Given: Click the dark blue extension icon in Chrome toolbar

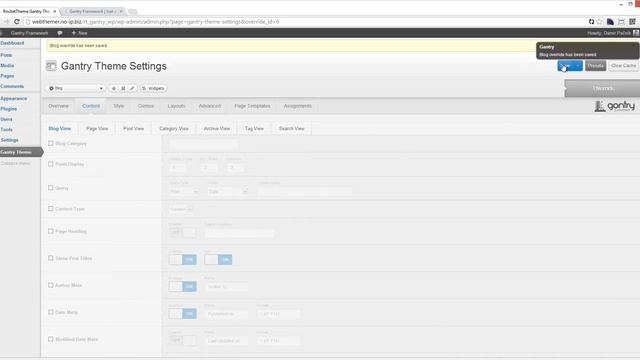Looking at the screenshot, I should tap(610, 22).
